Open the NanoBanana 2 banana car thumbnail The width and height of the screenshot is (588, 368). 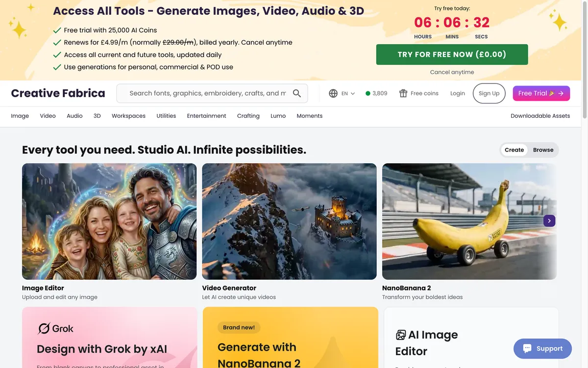coord(469,221)
